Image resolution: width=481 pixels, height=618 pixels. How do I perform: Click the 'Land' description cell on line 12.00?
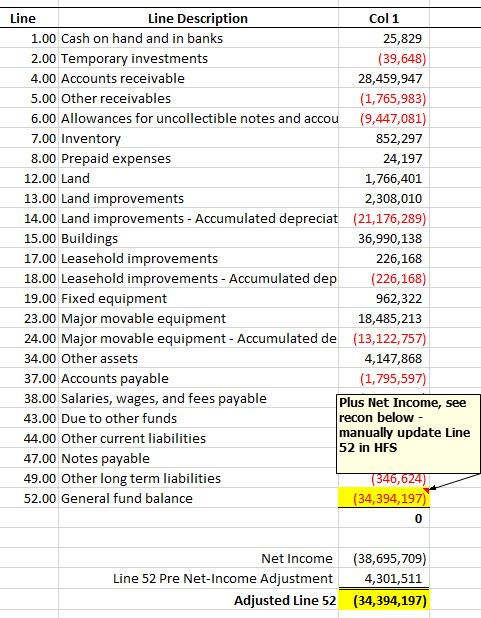(198, 178)
